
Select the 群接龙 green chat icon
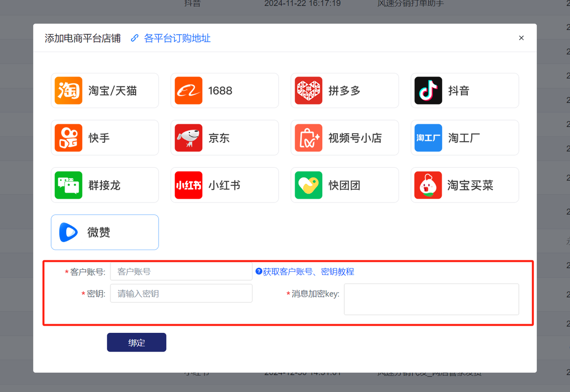[x=69, y=185]
